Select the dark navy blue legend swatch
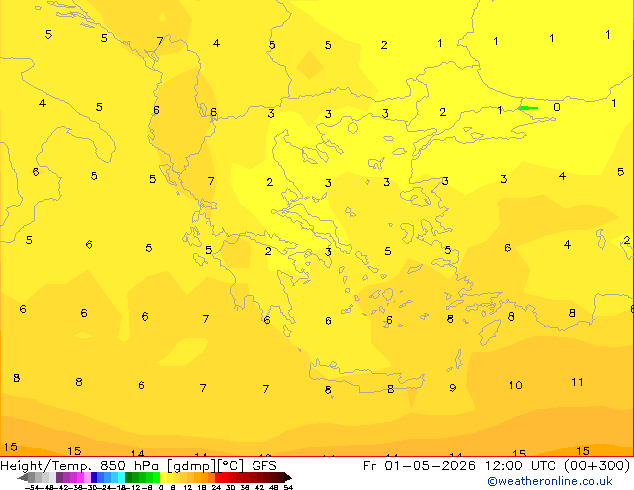Viewport: 634px width, 490px height. pyautogui.click(x=94, y=477)
